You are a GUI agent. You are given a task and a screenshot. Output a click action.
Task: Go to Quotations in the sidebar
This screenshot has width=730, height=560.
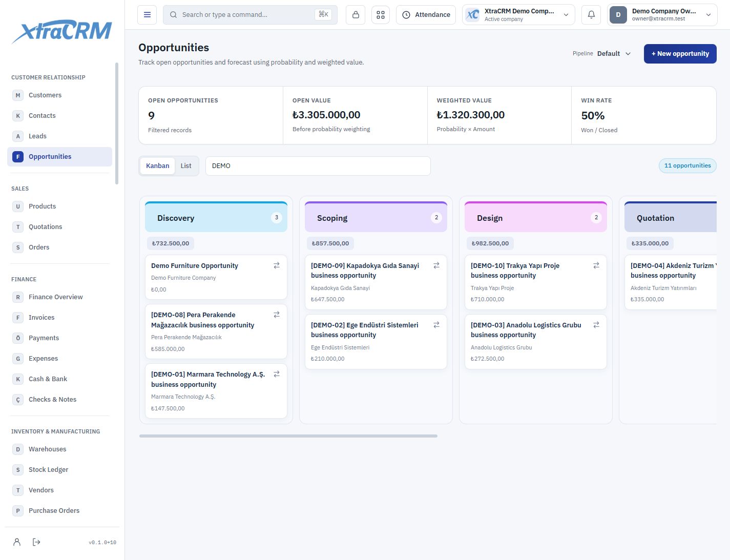click(59, 227)
